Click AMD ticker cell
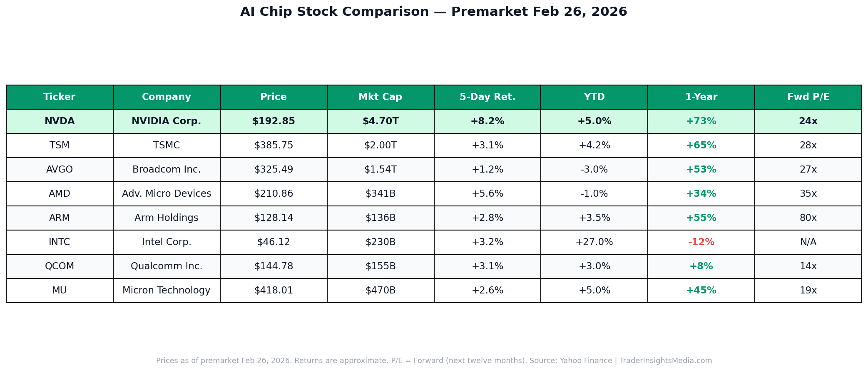Viewport: 868px width, 371px height. coord(60,194)
